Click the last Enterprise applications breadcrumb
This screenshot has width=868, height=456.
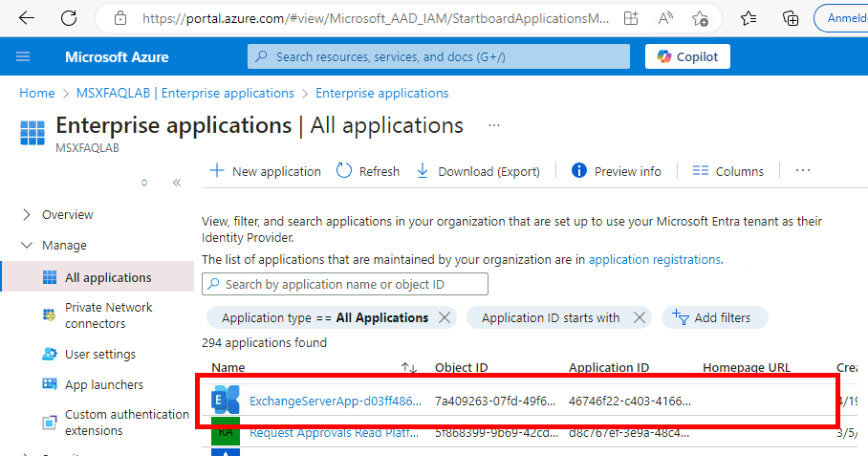(382, 93)
